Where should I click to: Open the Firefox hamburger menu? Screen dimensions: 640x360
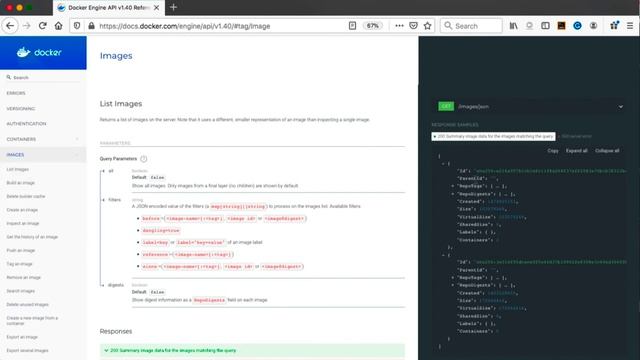point(630,26)
